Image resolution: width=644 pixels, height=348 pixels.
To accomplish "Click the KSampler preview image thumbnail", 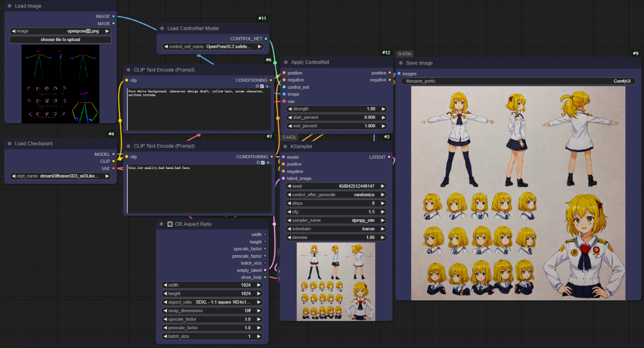I will point(336,281).
